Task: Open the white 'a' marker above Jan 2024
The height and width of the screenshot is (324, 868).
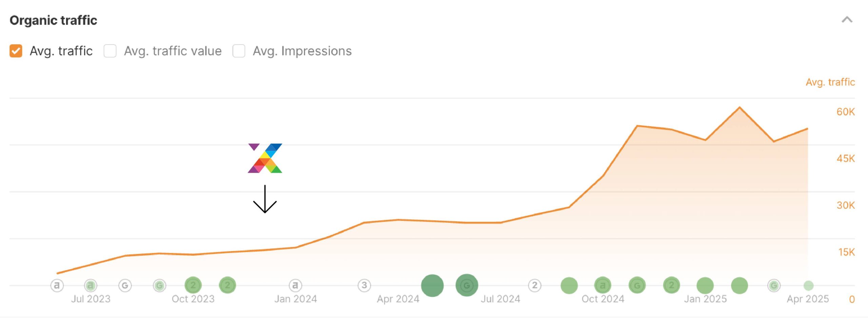Action: (x=295, y=285)
